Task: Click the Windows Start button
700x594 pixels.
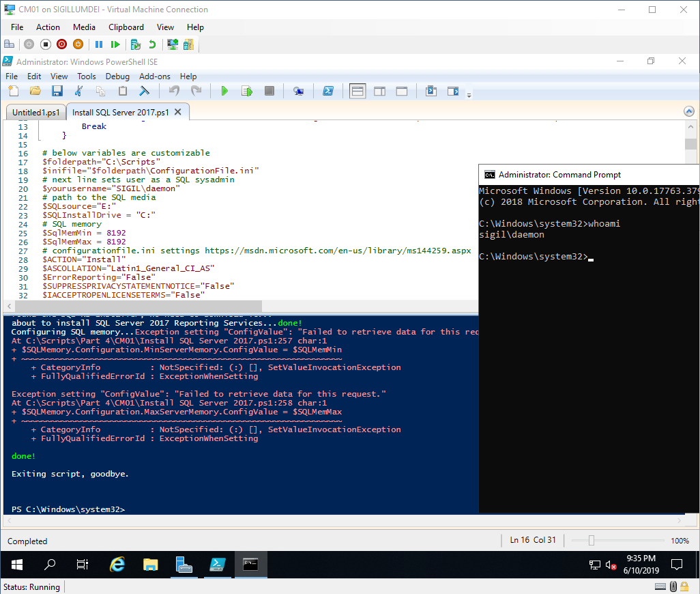Action: [x=17, y=565]
